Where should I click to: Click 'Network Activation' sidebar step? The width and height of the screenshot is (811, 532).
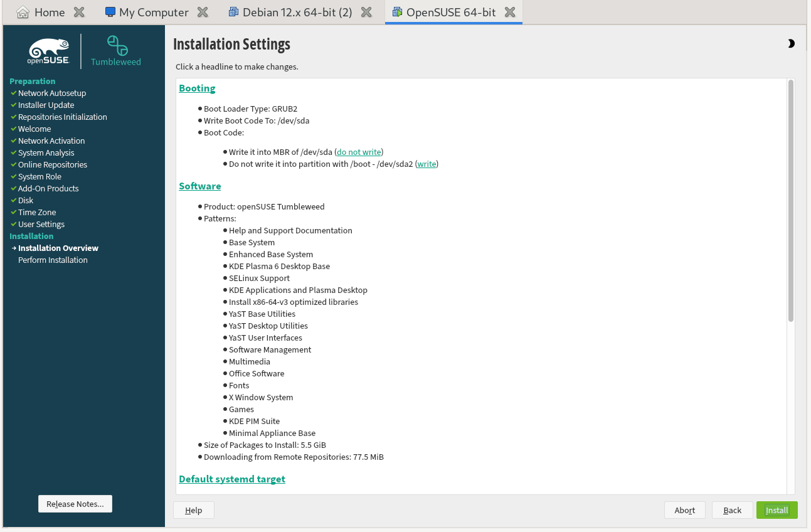click(x=51, y=141)
